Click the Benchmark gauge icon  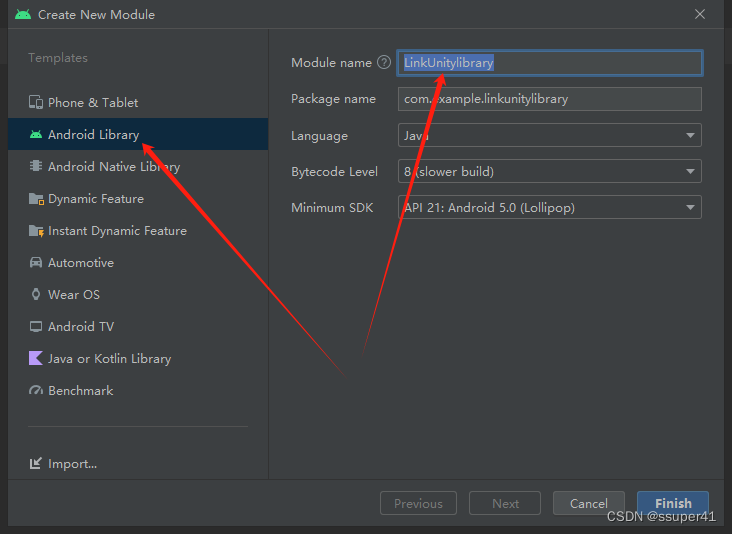[36, 390]
